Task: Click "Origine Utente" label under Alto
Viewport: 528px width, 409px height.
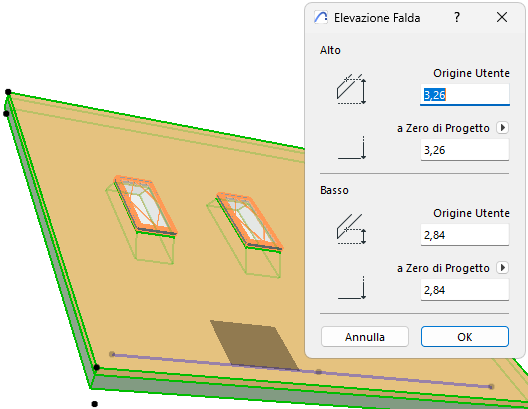Action: coord(471,73)
